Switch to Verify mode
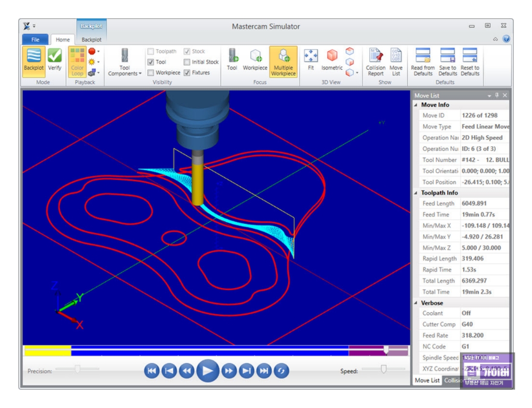Image resolution: width=532 pixels, height=408 pixels. [x=55, y=59]
